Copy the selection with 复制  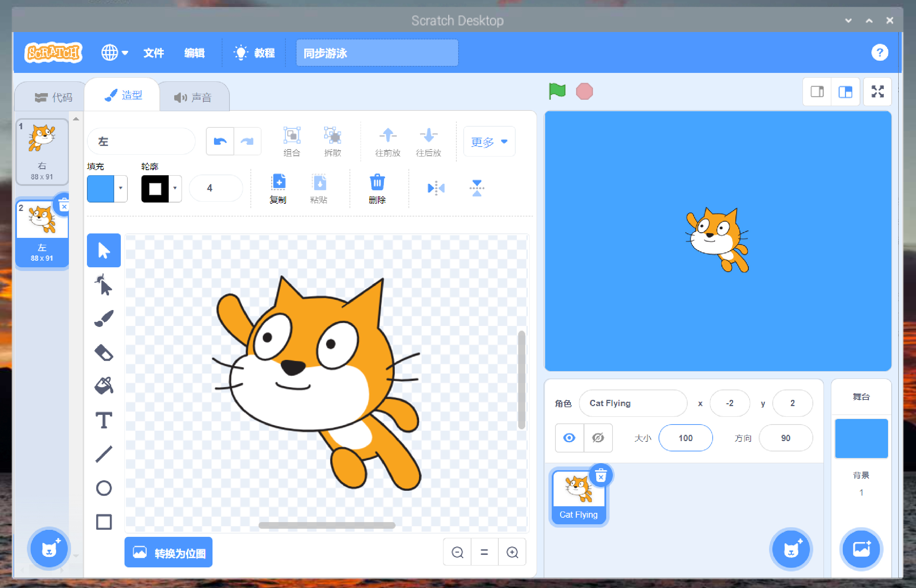tap(278, 189)
